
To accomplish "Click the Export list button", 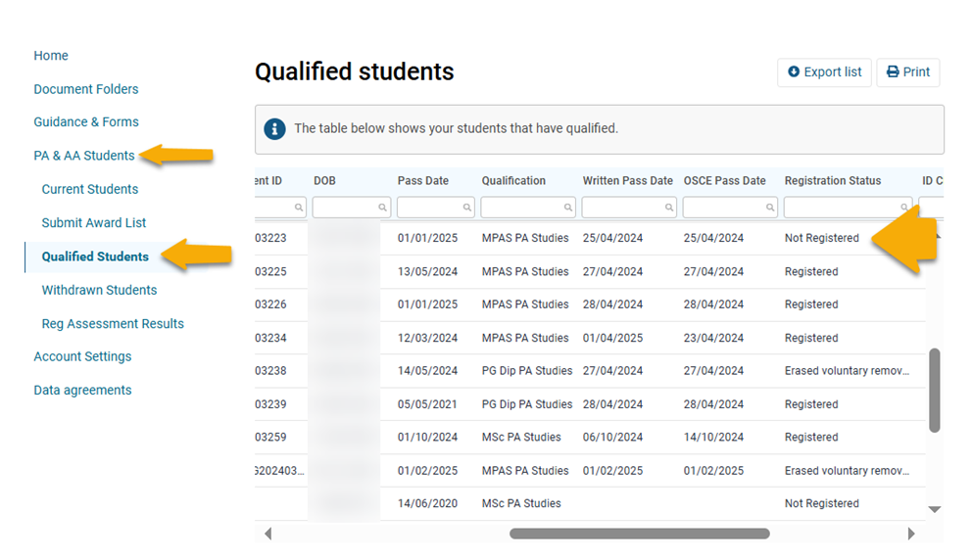I will [x=824, y=72].
